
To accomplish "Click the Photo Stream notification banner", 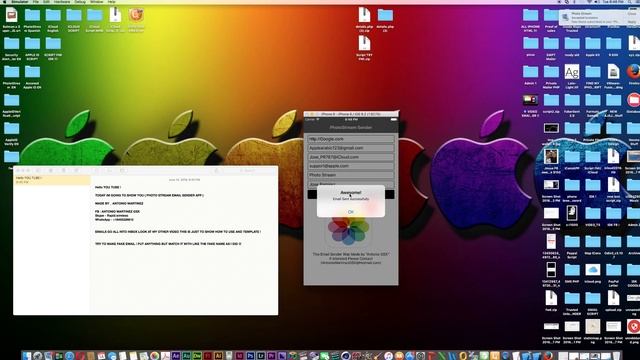I will coord(599,18).
